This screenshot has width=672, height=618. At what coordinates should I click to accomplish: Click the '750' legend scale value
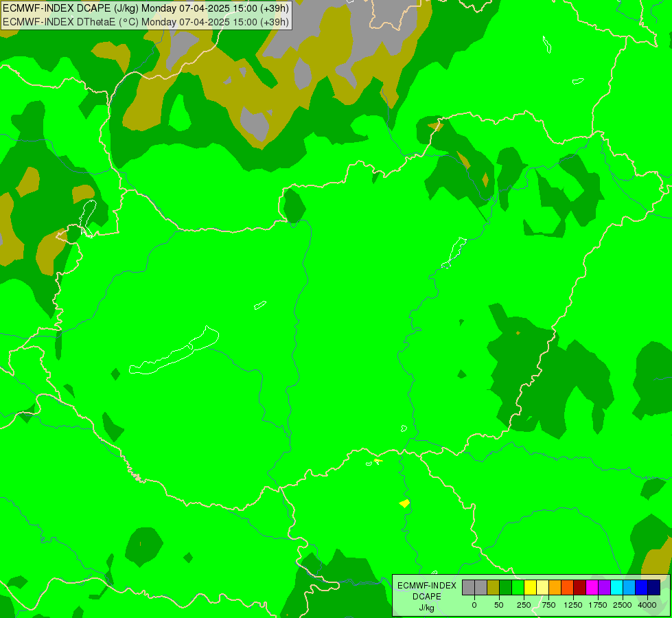(548, 605)
